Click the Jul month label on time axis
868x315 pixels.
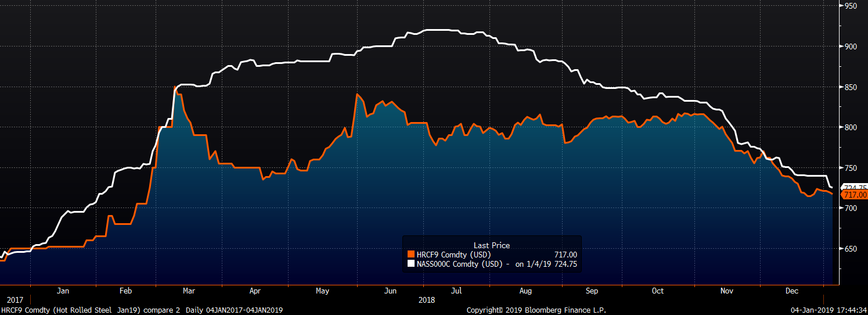pyautogui.click(x=457, y=291)
